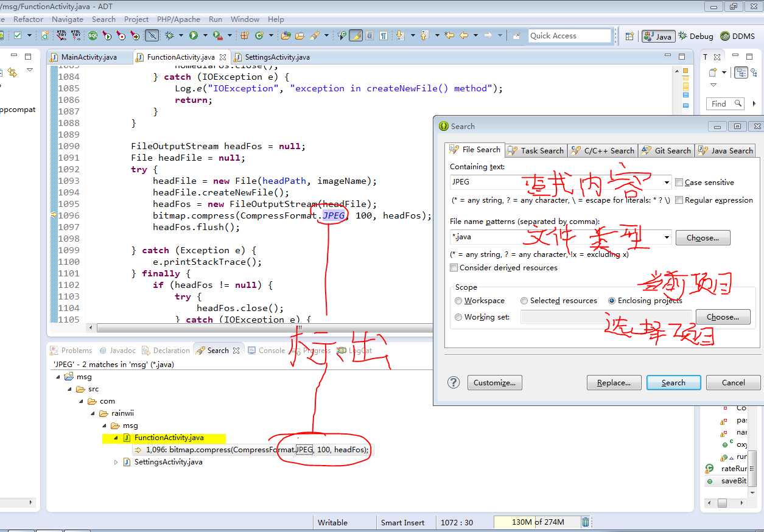Click the Debug bug toolbar icon

[169, 35]
